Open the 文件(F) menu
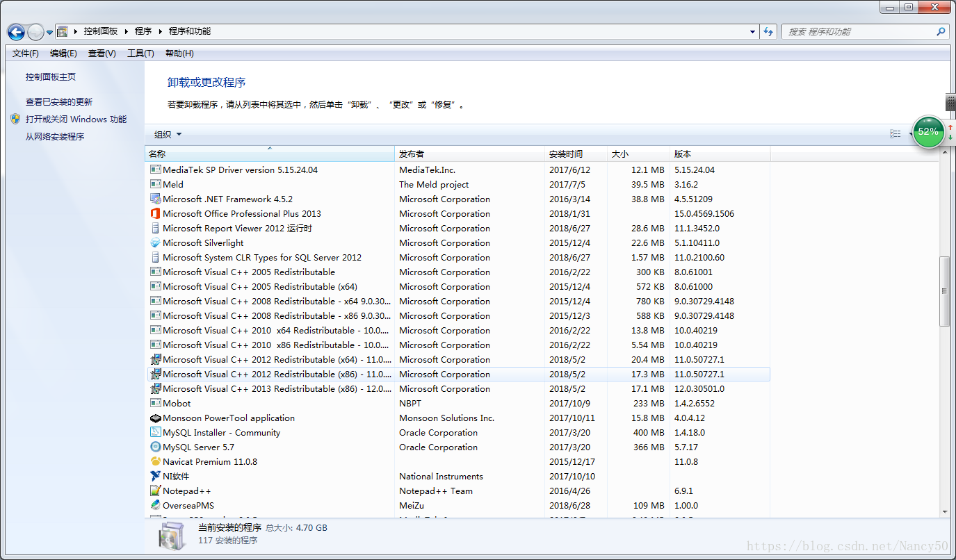 tap(26, 53)
